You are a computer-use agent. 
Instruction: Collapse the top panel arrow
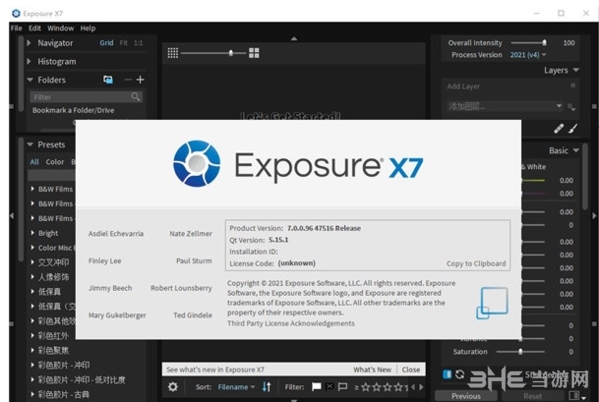294,39
